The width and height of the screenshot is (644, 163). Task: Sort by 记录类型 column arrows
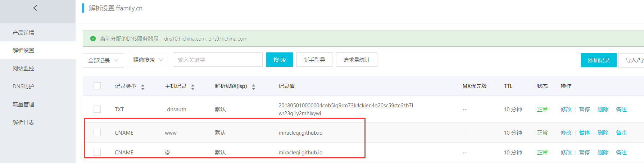coord(143,87)
